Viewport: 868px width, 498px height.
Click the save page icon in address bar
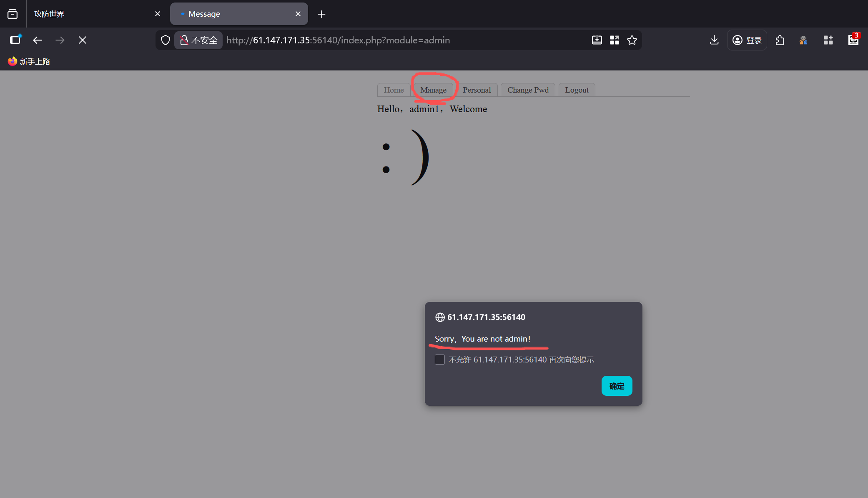tap(597, 40)
